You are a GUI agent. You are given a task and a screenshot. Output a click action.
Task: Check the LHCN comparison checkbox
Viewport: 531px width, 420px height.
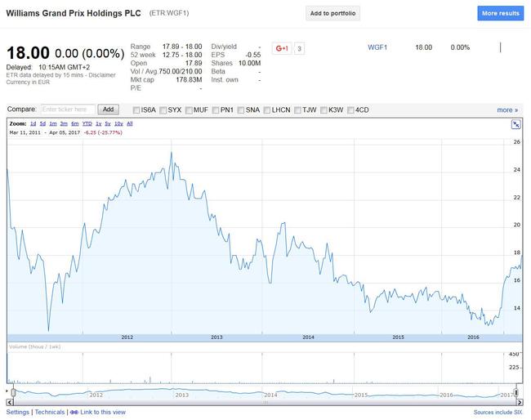point(267,110)
